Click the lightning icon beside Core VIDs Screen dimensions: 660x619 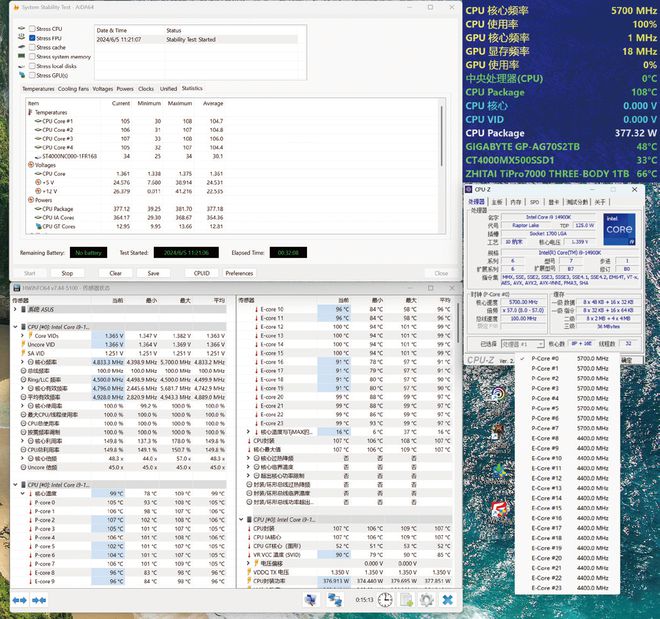[30, 335]
